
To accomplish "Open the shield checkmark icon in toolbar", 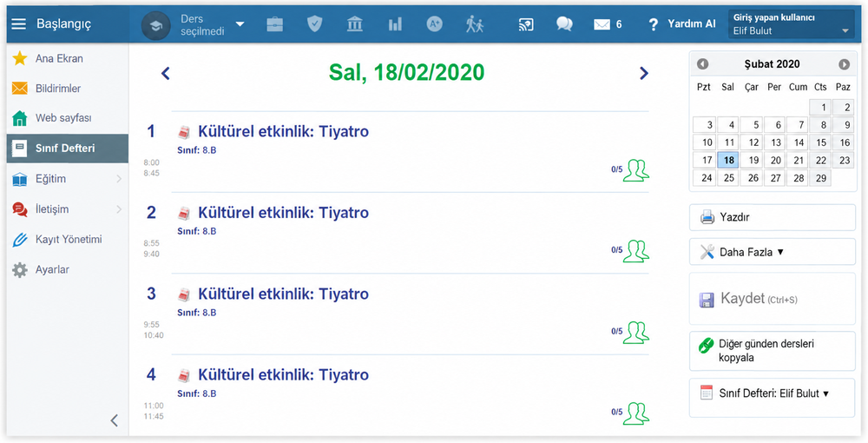I will point(314,23).
